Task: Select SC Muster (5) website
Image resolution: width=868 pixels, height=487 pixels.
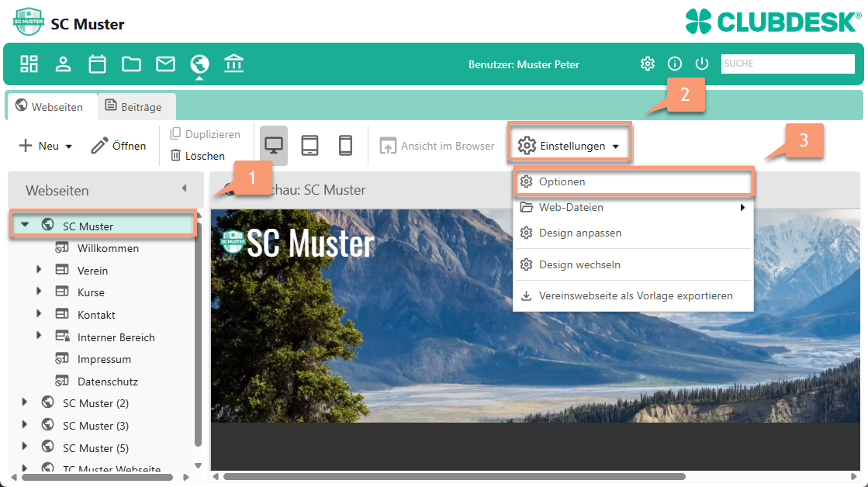Action: point(95,447)
